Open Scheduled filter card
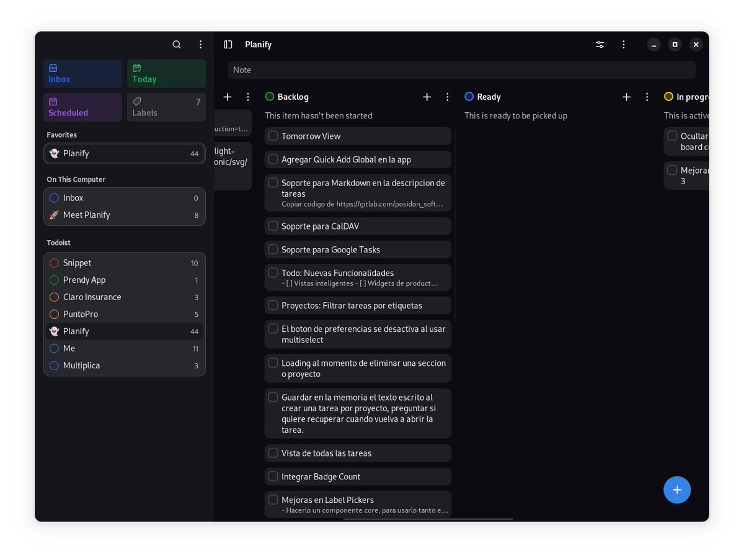Screen dimensions: 744x560 click(82, 107)
